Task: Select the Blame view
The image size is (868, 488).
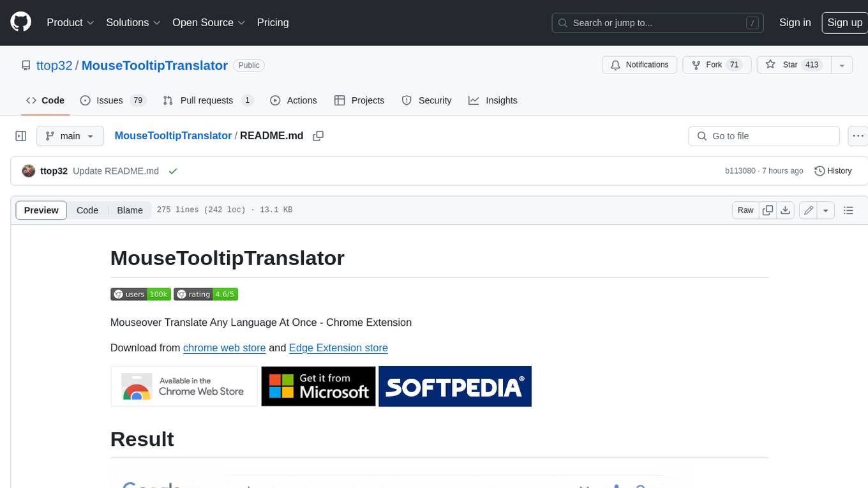Action: (x=130, y=210)
